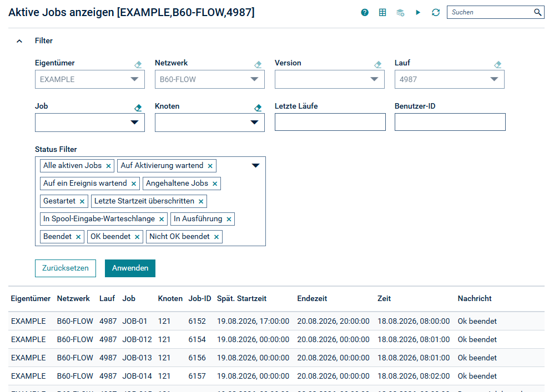Viewport: 554px width, 392px height.
Task: Expand the Status Filter dropdown arrow
Action: click(x=255, y=165)
